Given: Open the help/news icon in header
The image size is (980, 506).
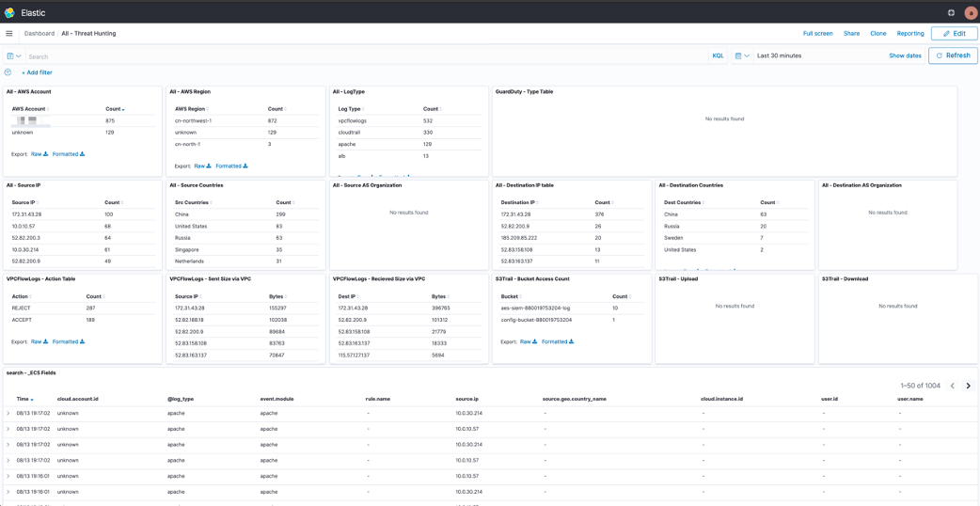Looking at the screenshot, I should point(951,12).
